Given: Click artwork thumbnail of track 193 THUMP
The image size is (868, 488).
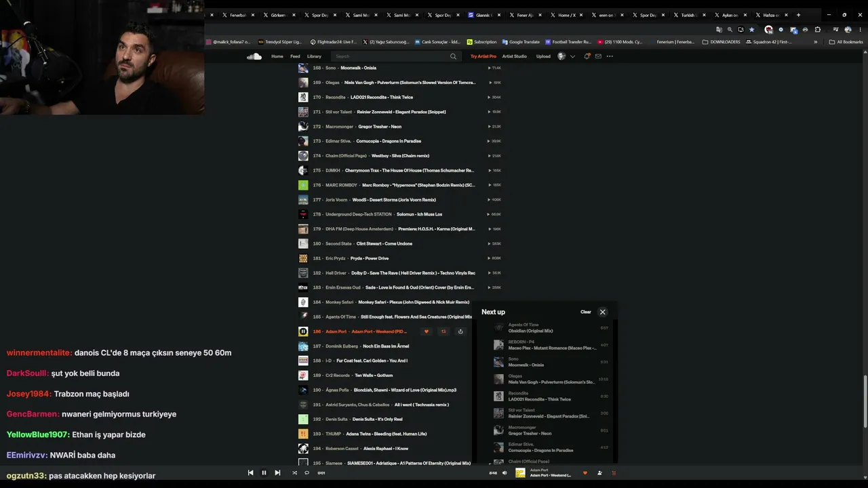Looking at the screenshot, I should point(303,434).
